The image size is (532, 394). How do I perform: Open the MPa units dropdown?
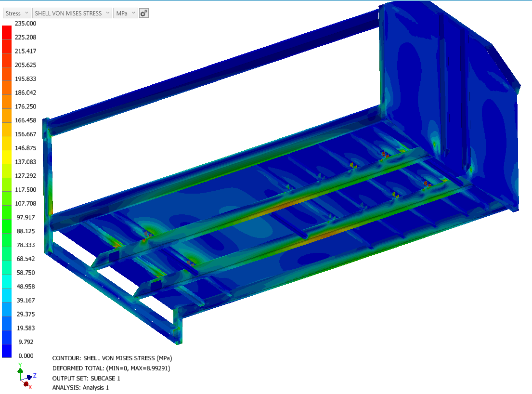(x=125, y=13)
